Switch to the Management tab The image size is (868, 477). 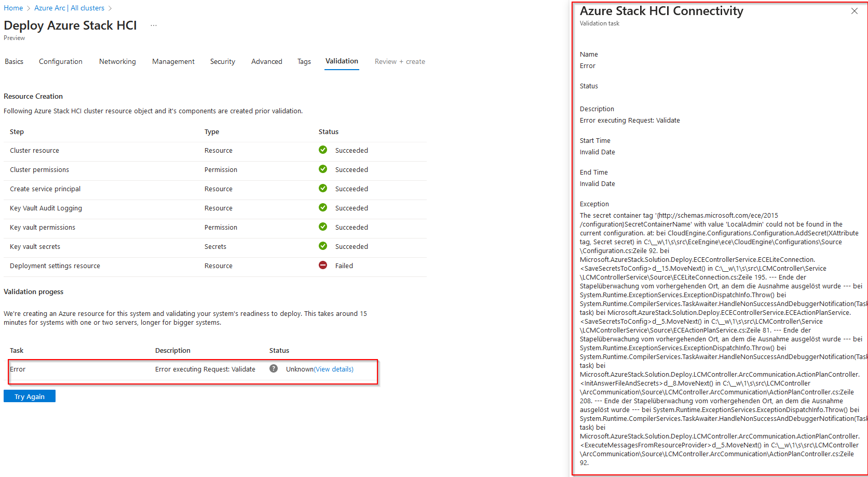(x=173, y=61)
